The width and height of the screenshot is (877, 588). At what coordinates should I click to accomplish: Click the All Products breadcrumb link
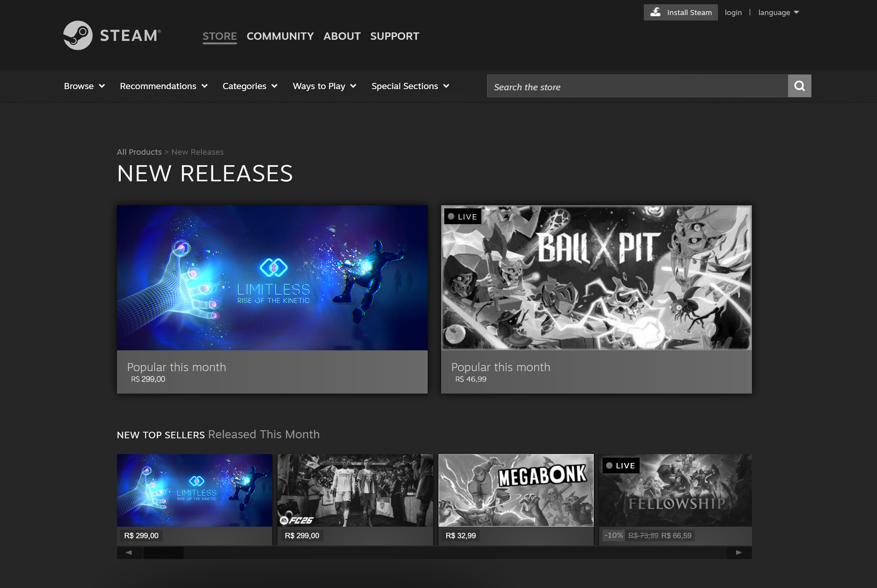tap(139, 152)
